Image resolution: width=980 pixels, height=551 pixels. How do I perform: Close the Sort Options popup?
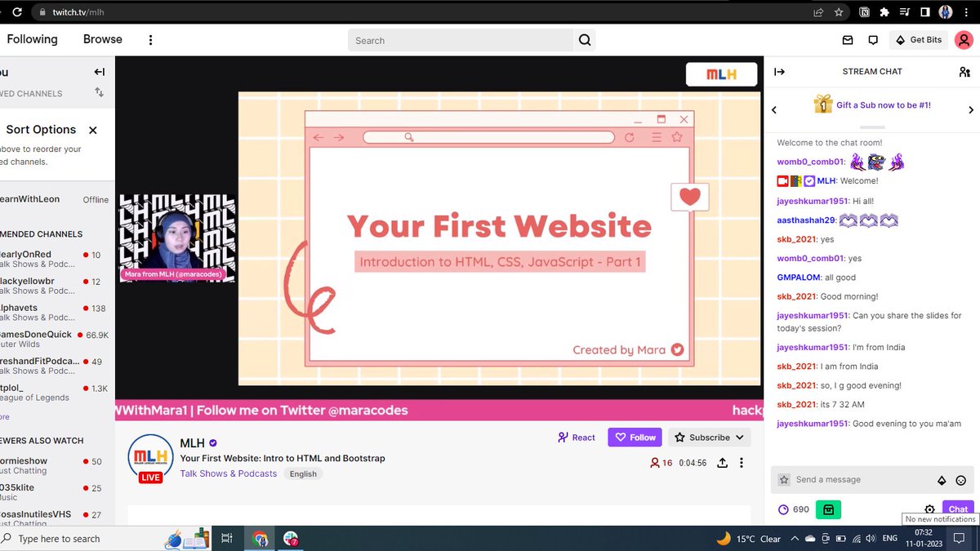click(x=93, y=130)
